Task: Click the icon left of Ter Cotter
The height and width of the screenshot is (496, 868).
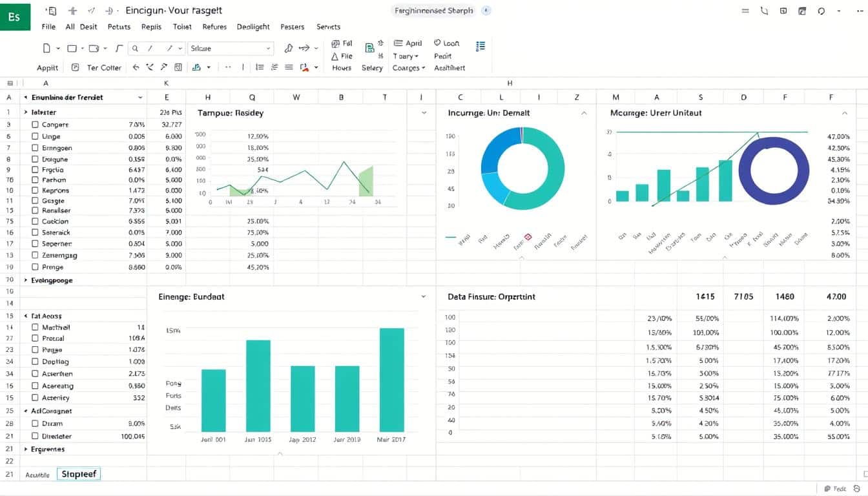Action: click(x=76, y=67)
